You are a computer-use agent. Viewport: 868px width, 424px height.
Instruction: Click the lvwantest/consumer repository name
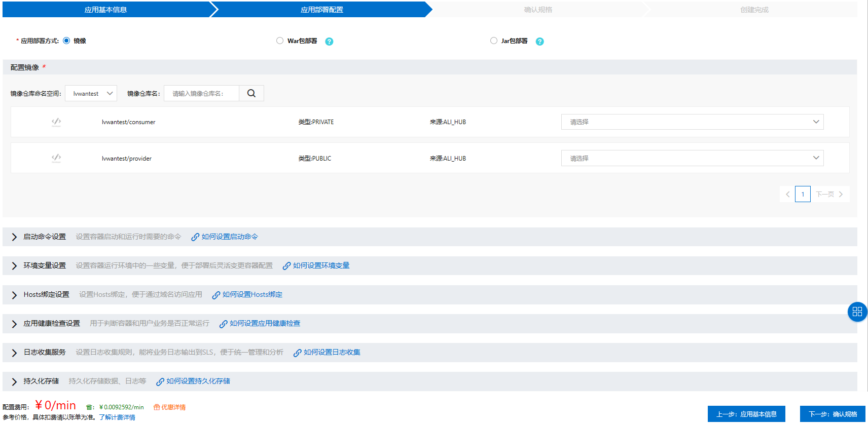[128, 122]
